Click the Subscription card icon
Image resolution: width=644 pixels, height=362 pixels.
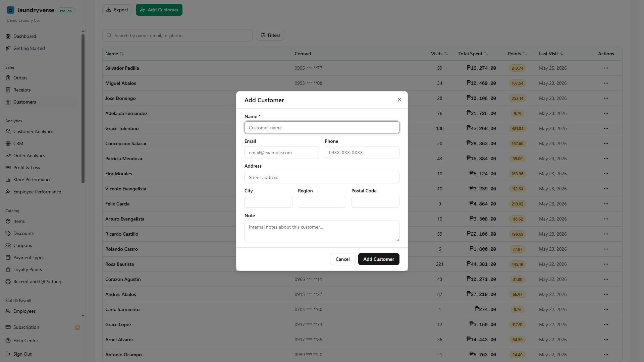click(8, 327)
